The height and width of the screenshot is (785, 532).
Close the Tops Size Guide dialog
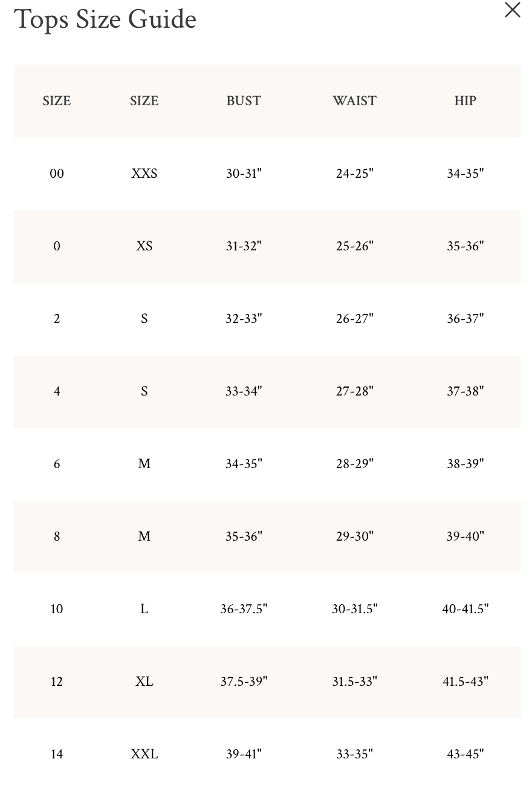513,10
